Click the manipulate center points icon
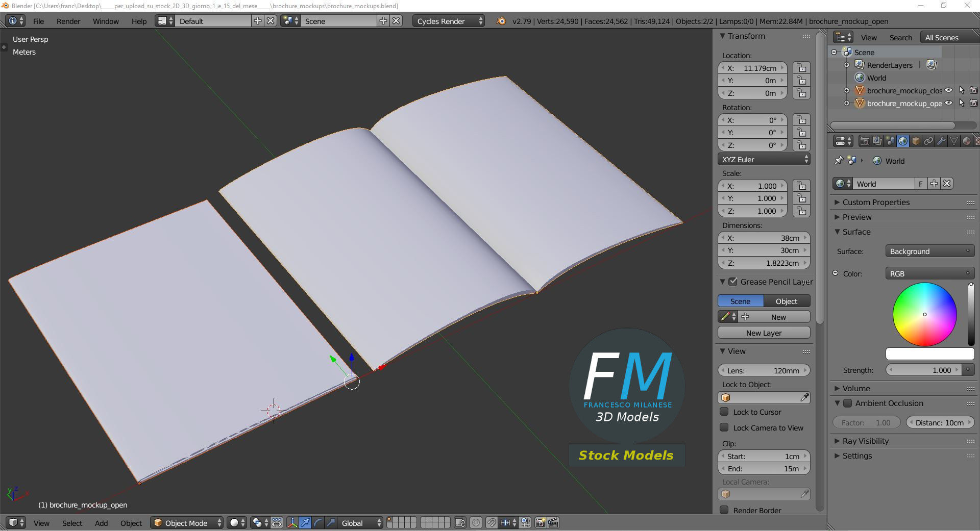This screenshot has height=531, width=980. [x=277, y=523]
